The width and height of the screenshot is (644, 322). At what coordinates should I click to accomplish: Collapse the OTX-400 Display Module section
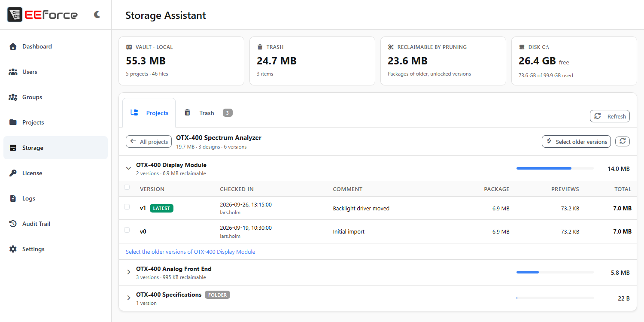click(x=128, y=169)
